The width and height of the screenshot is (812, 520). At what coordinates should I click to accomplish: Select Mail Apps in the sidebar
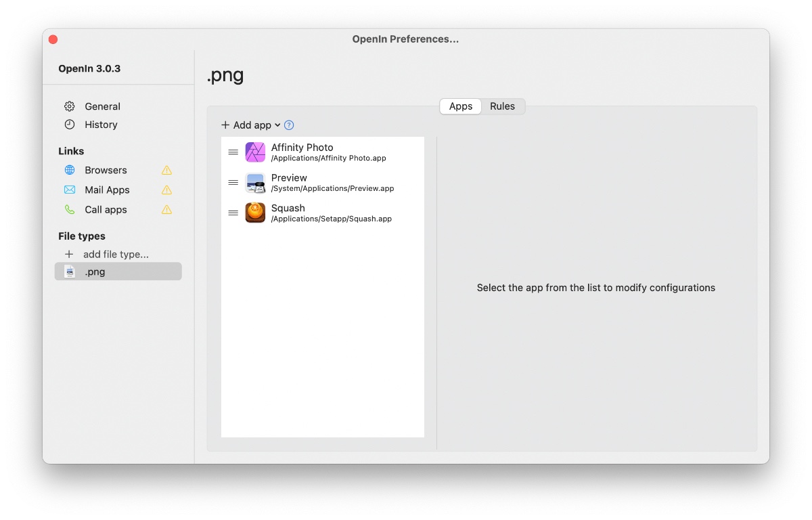point(107,190)
